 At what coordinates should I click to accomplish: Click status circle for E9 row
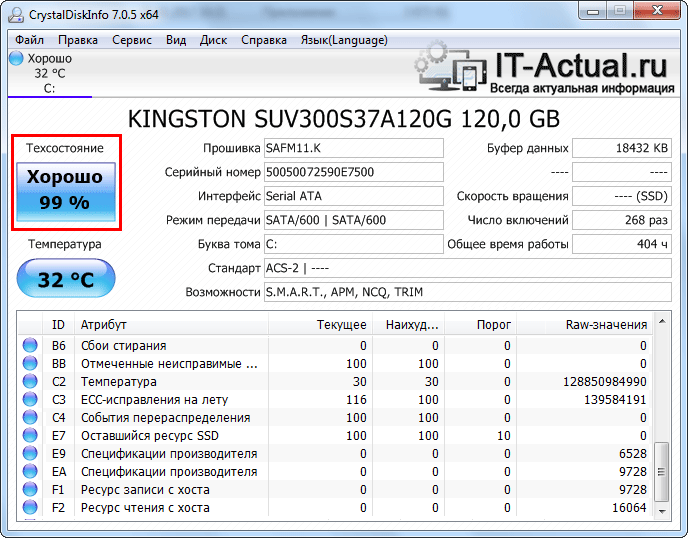[30, 453]
